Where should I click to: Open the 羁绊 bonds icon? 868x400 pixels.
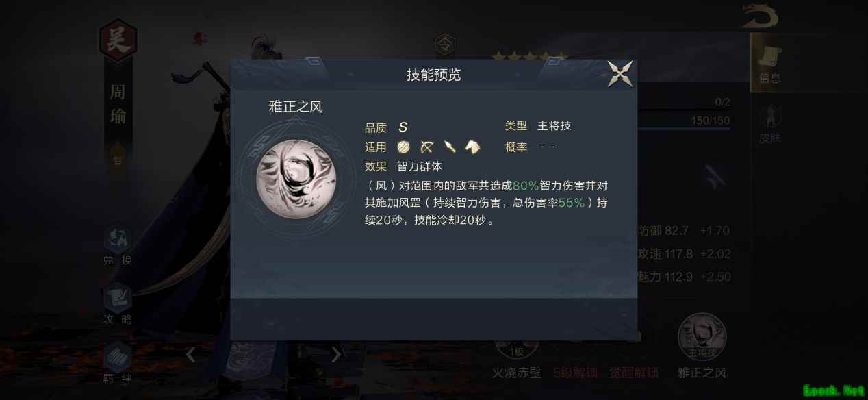click(x=118, y=362)
